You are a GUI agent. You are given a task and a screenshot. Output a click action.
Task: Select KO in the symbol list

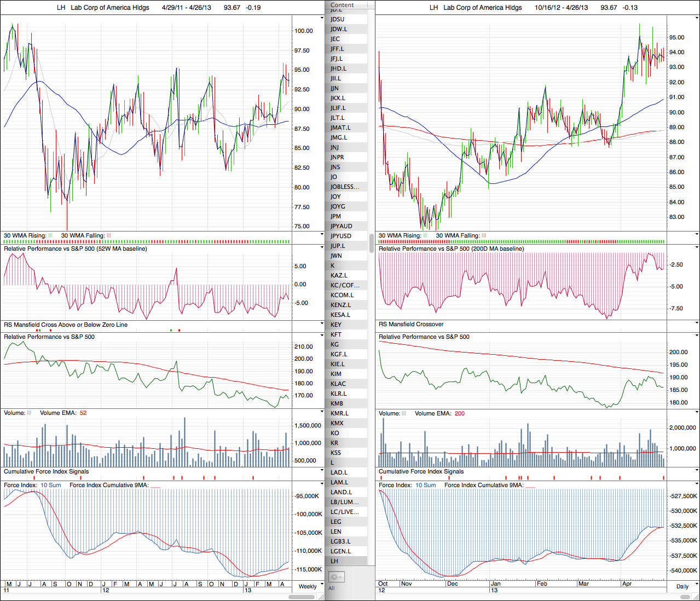coord(334,433)
